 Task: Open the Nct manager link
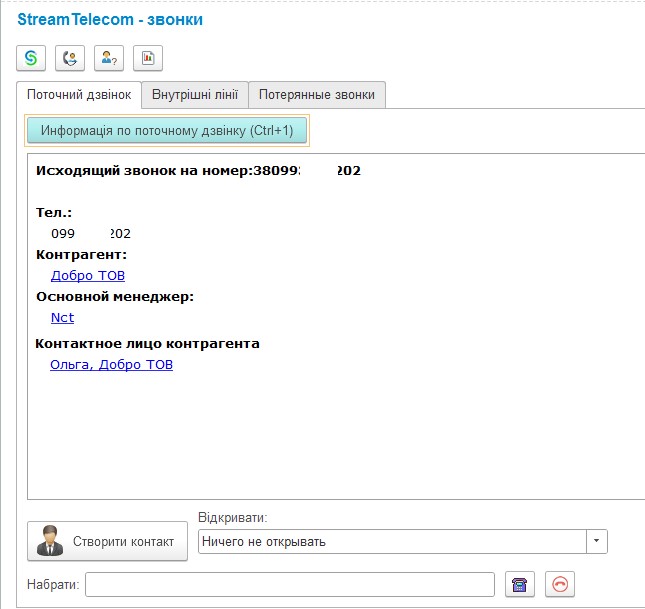[63, 317]
